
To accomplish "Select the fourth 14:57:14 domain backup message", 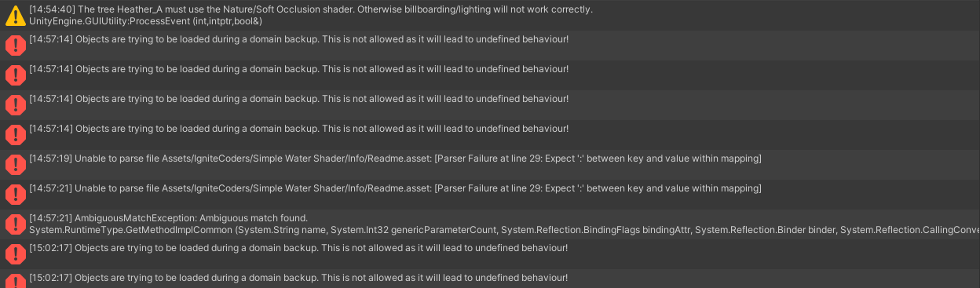I will pyautogui.click(x=490, y=134).
